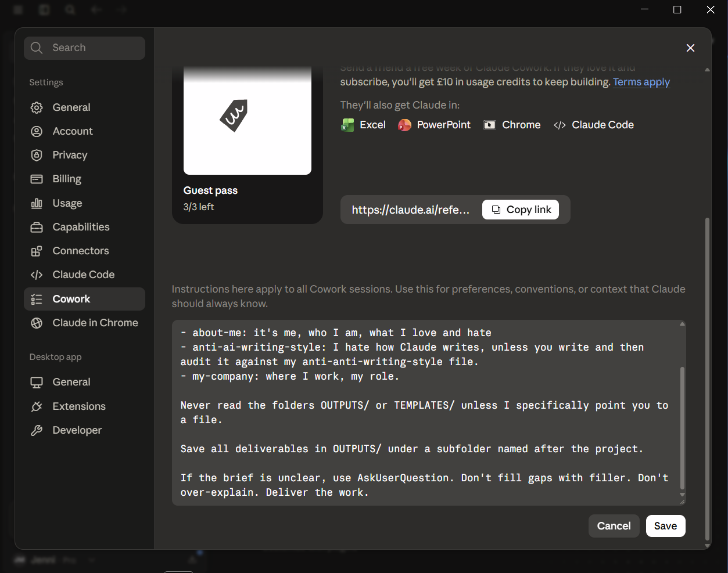Click the "3/3 left" count text
The height and width of the screenshot is (573, 728).
[x=199, y=207]
